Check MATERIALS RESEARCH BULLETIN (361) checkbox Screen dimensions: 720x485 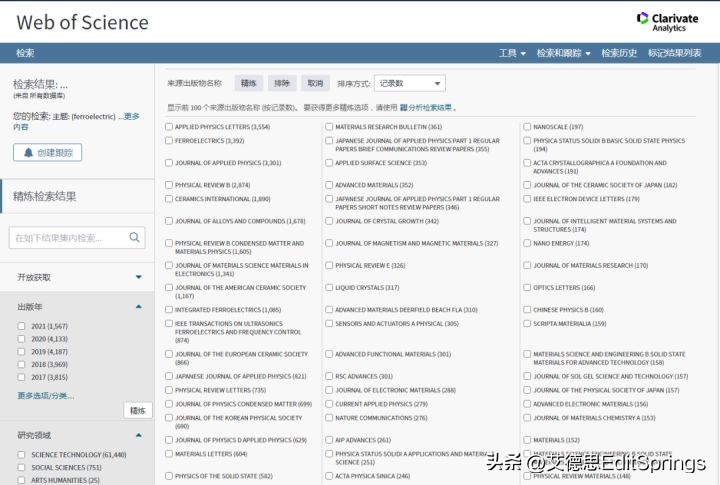[x=329, y=126]
